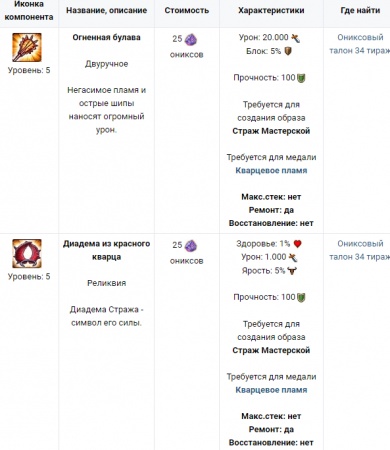Click the Характеристики column header
The image size is (390, 450).
[x=271, y=10]
